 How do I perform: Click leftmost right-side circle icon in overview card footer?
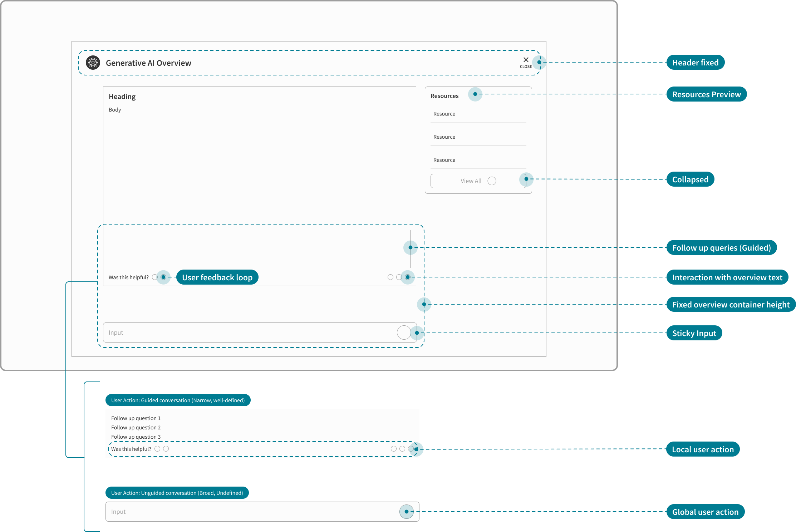390,277
